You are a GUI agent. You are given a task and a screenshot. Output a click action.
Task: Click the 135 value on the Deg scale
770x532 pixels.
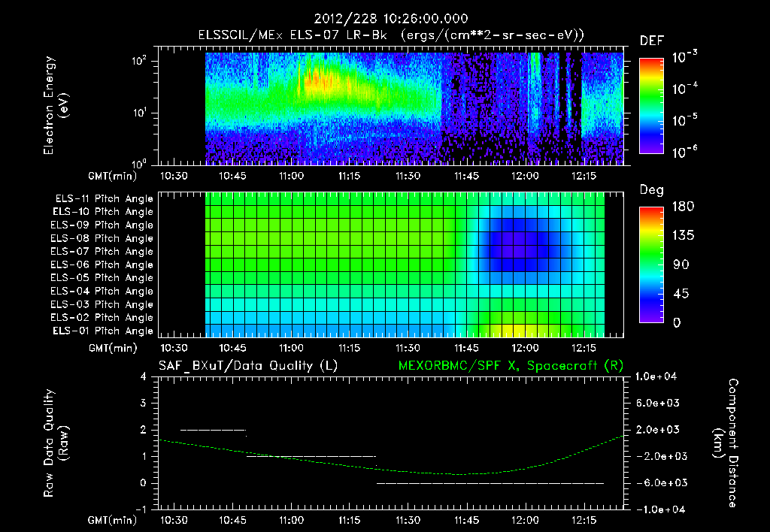[x=683, y=236]
